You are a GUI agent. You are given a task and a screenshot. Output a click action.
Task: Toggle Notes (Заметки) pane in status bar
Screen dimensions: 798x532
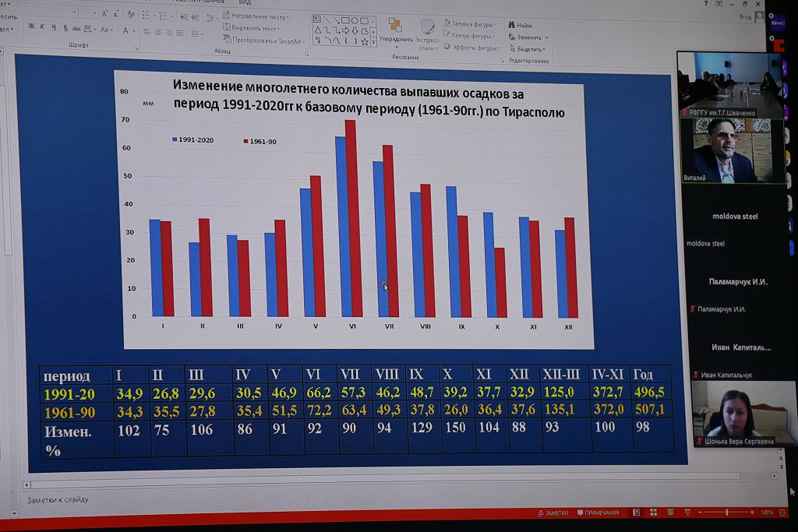[553, 513]
